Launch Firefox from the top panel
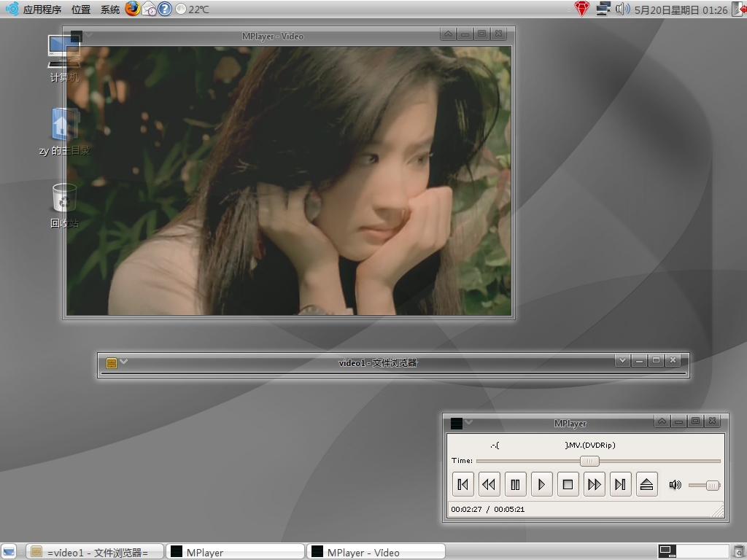The height and width of the screenshot is (560, 747). point(133,9)
